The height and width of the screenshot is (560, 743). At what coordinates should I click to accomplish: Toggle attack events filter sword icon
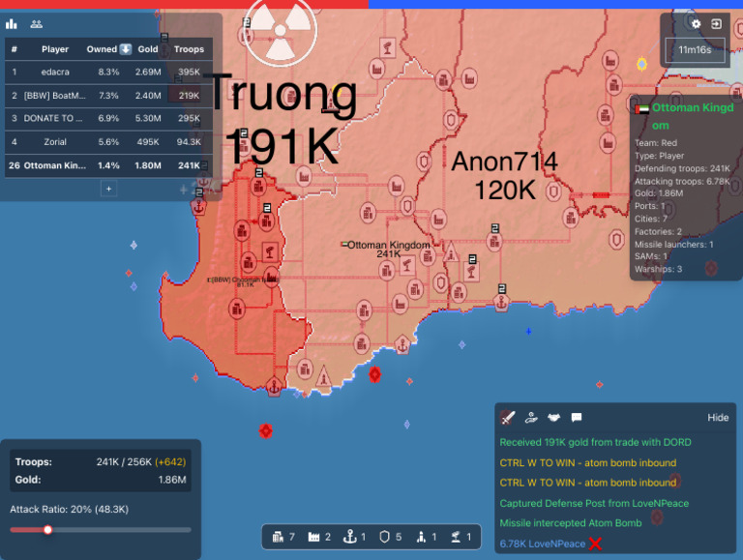tap(508, 418)
